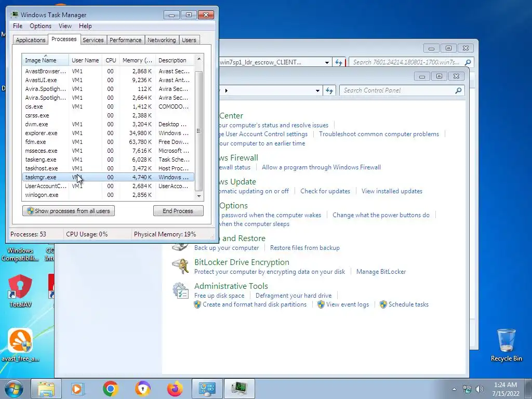Image resolution: width=532 pixels, height=399 pixels.
Task: Open win7sp1_ldr_escrow address dropdown
Action: point(327,62)
